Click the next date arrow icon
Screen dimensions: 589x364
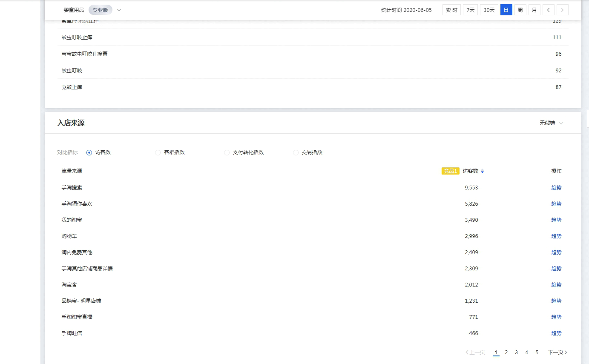563,10
